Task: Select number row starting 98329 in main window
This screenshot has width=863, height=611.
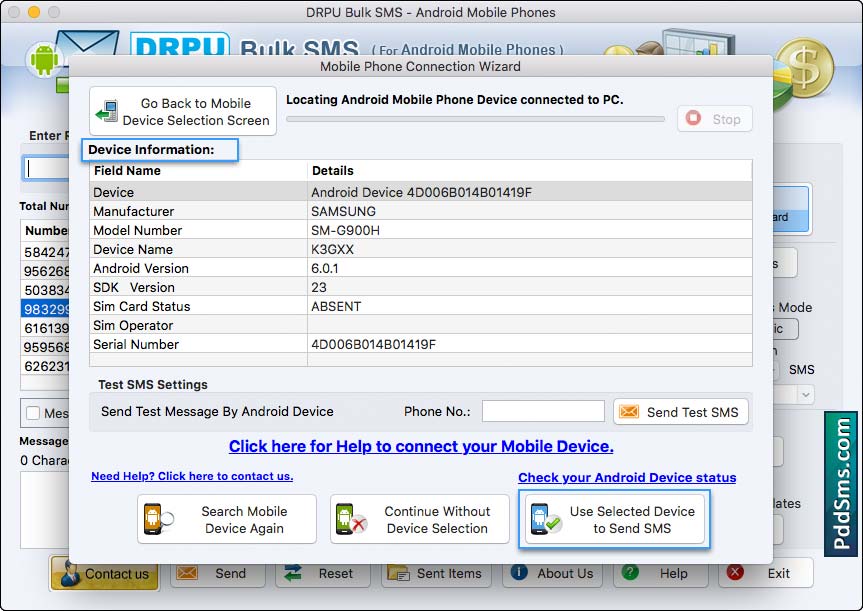Action: pyautogui.click(x=45, y=309)
